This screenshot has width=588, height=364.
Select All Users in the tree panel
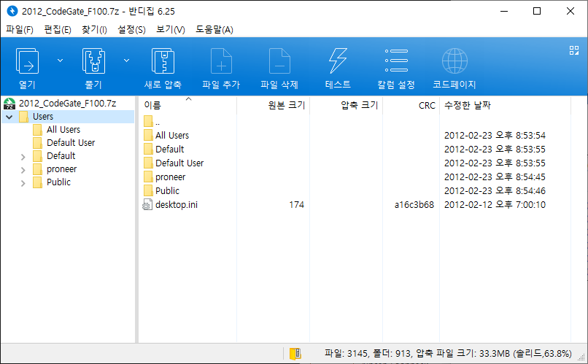(63, 130)
